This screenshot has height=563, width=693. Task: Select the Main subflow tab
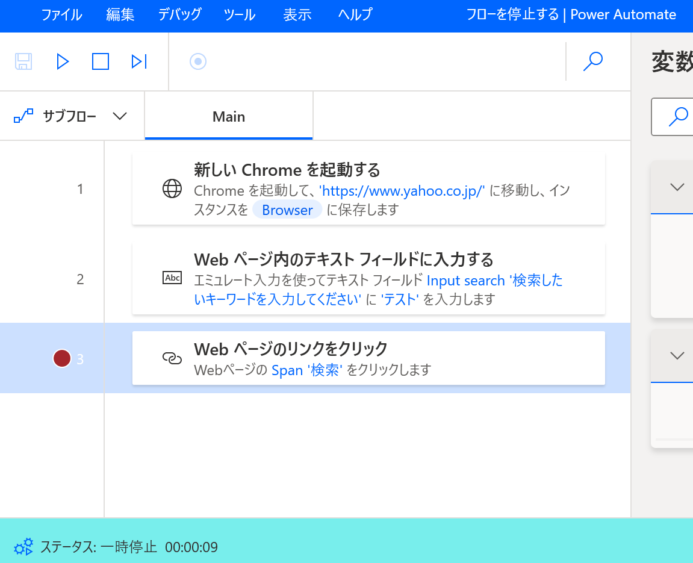click(228, 116)
